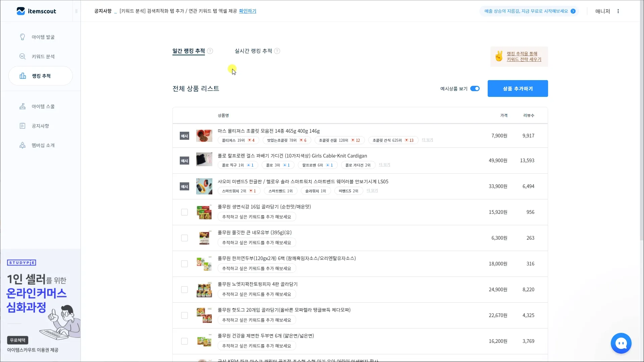
Task: Open the chat support bubble icon
Action: (x=621, y=343)
